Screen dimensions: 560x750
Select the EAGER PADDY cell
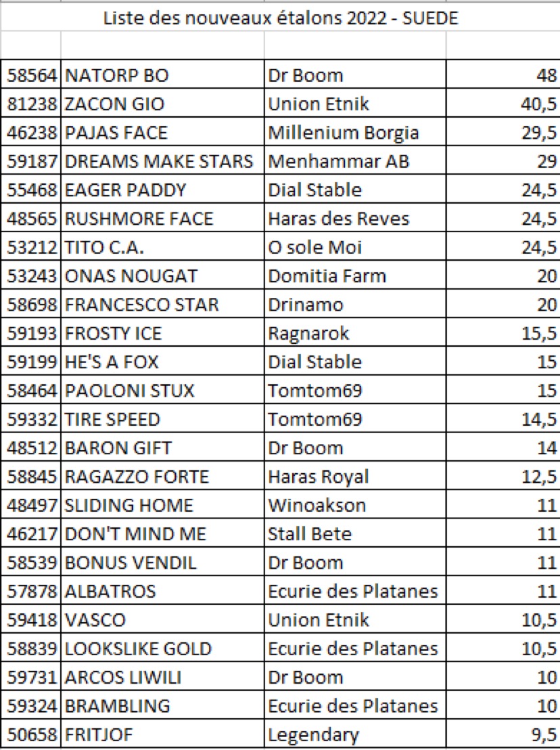162,190
